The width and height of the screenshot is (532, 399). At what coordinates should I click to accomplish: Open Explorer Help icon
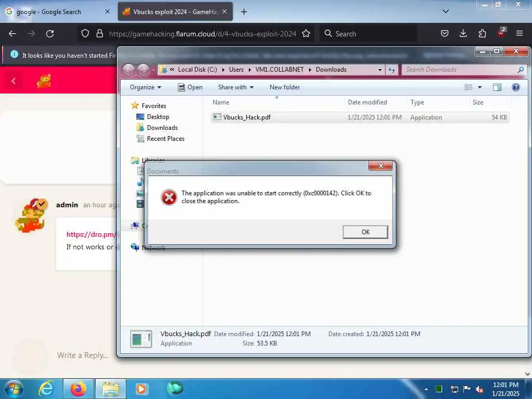[x=516, y=87]
